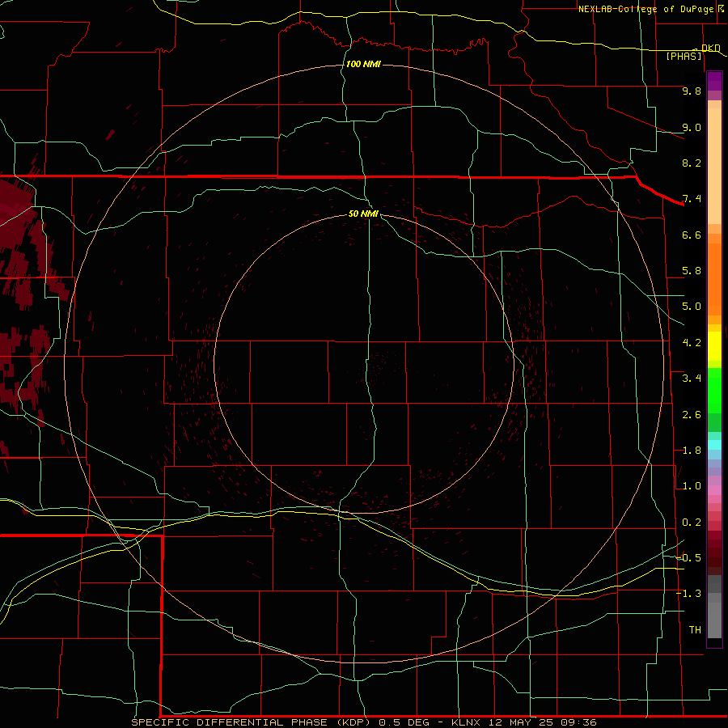The height and width of the screenshot is (728, 728).
Task: Click the 9.0 value on the color scale
Action: tap(692, 127)
